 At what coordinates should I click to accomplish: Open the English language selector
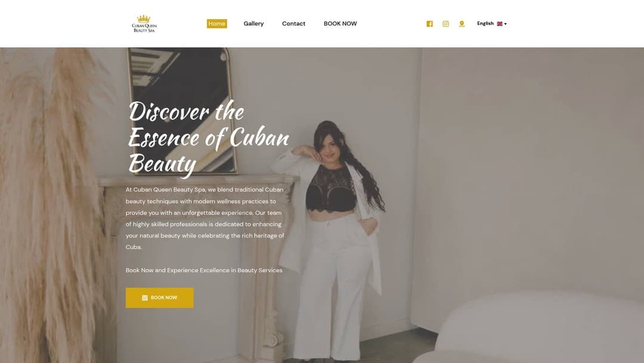point(491,23)
